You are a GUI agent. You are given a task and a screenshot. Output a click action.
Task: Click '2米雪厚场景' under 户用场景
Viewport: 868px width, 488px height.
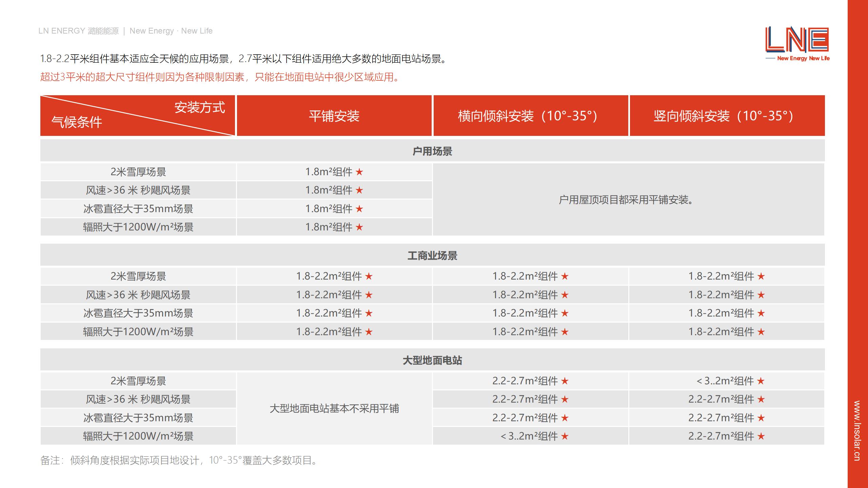tap(138, 172)
